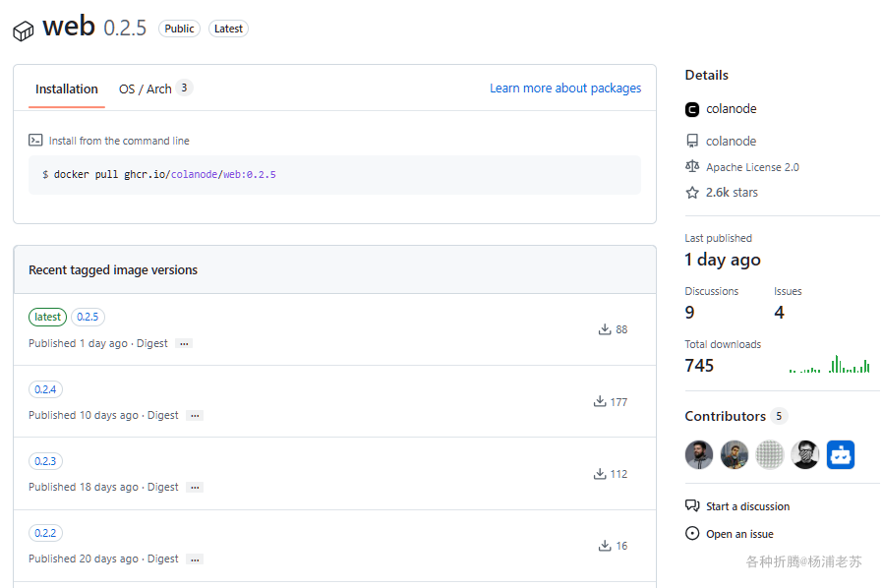Viewport: 883px width, 588px height.
Task: Click the download icon beside 88
Action: pyautogui.click(x=605, y=329)
